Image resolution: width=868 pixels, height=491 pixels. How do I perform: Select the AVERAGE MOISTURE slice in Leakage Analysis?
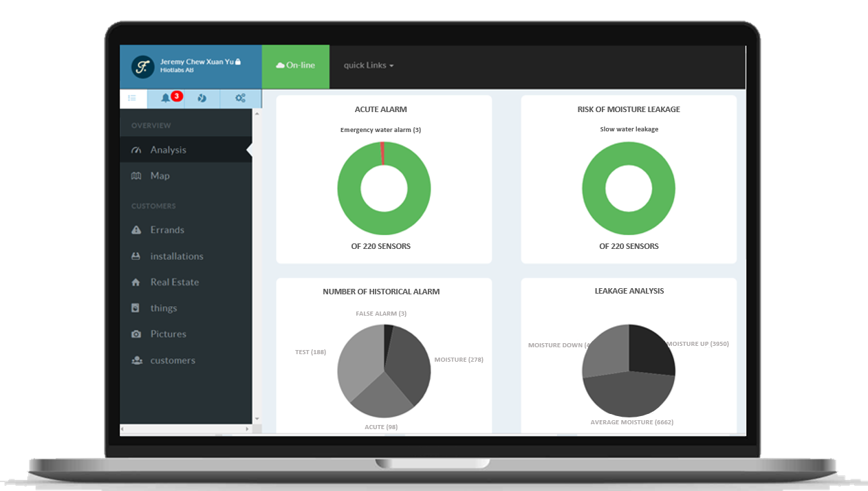629,394
